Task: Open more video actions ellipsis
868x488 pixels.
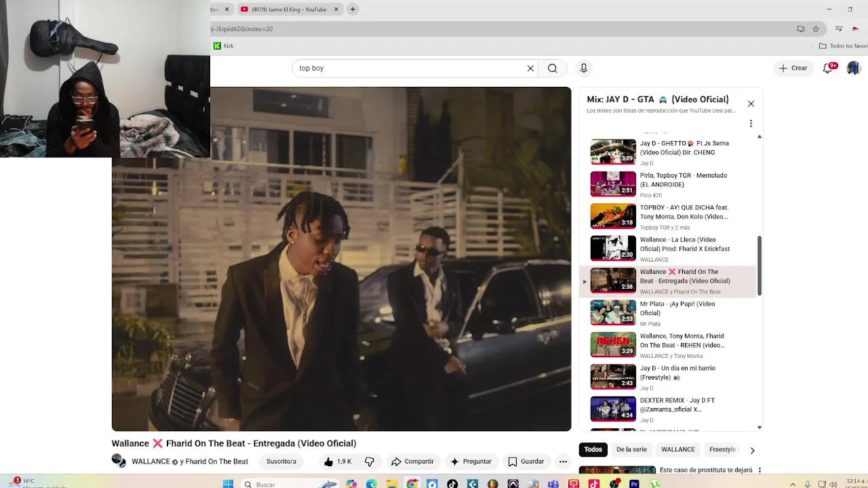Action: click(563, 462)
